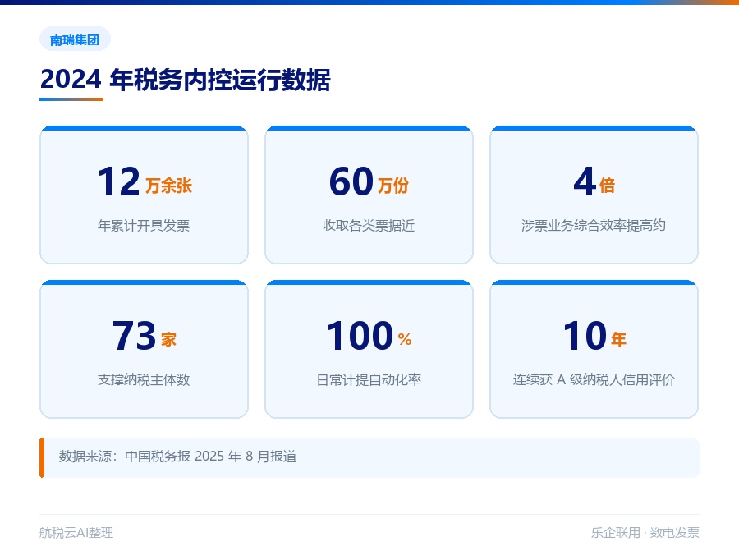This screenshot has width=739, height=560.
Task: Click the 60 万份 figure
Action: pos(369,182)
